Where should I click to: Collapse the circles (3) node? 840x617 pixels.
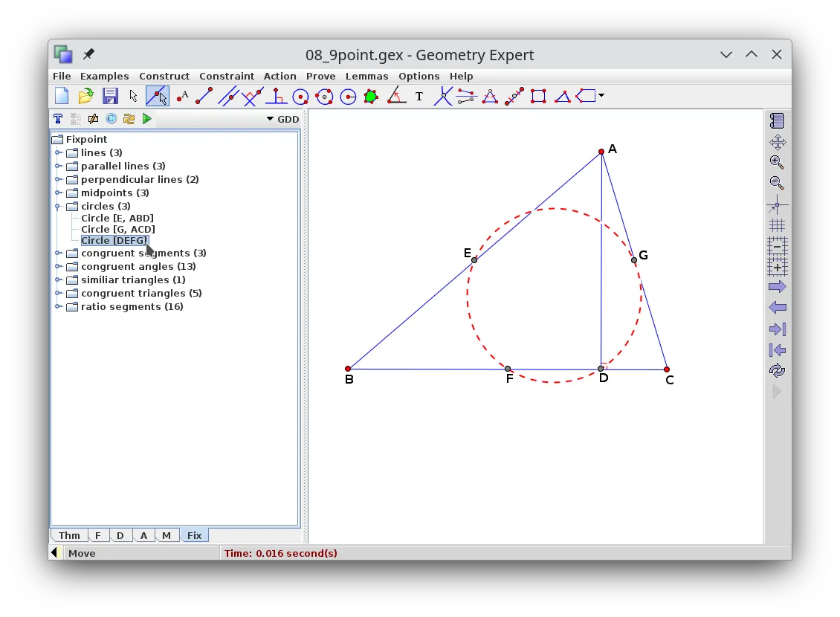(x=58, y=206)
